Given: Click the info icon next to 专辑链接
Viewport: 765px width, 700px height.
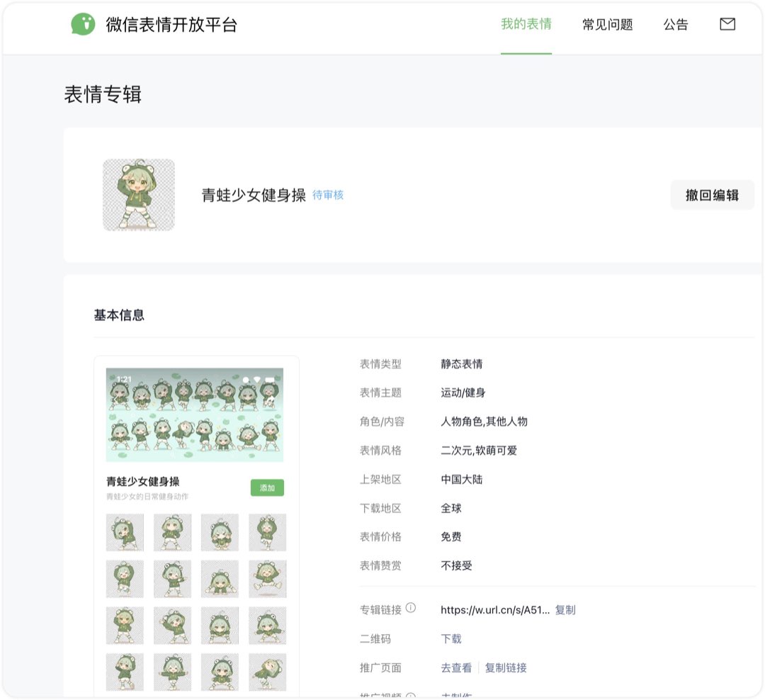Looking at the screenshot, I should (411, 608).
